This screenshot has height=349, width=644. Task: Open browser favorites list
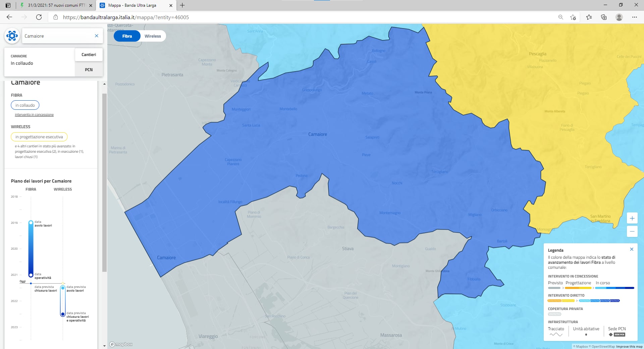coord(589,17)
